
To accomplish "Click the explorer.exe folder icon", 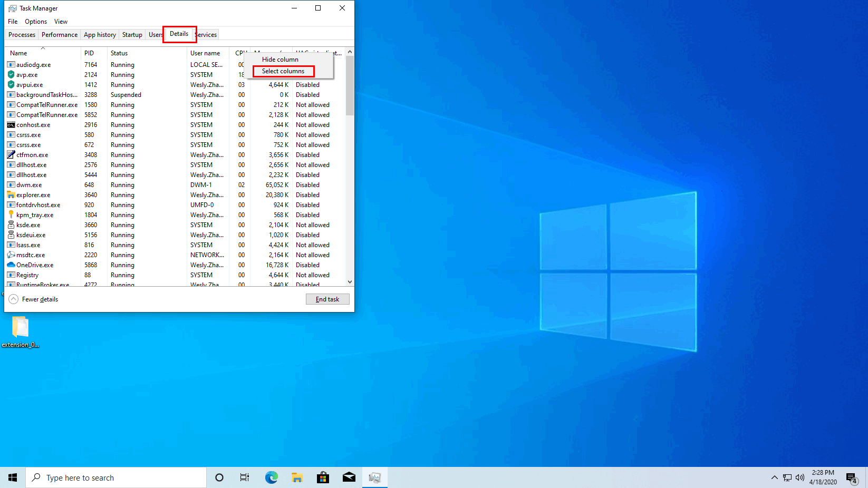I will pyautogui.click(x=11, y=195).
